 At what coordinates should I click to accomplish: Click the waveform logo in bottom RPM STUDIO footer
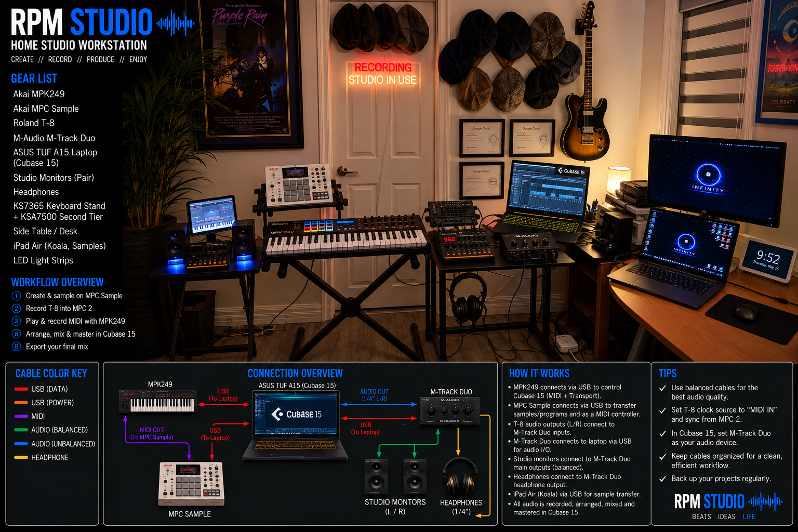pyautogui.click(x=765, y=502)
